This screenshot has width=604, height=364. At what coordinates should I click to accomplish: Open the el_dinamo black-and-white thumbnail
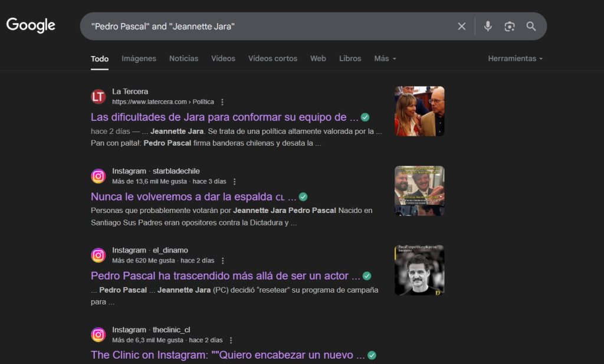pyautogui.click(x=419, y=270)
